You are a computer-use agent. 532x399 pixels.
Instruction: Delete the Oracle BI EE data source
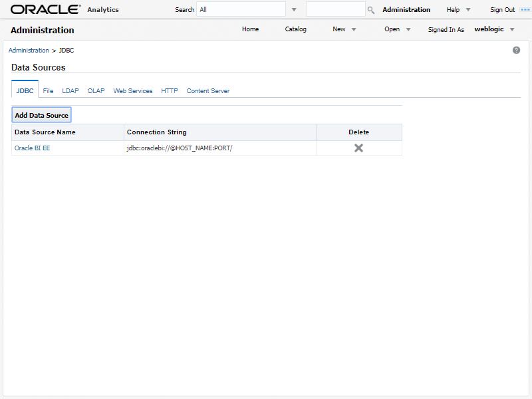(358, 148)
